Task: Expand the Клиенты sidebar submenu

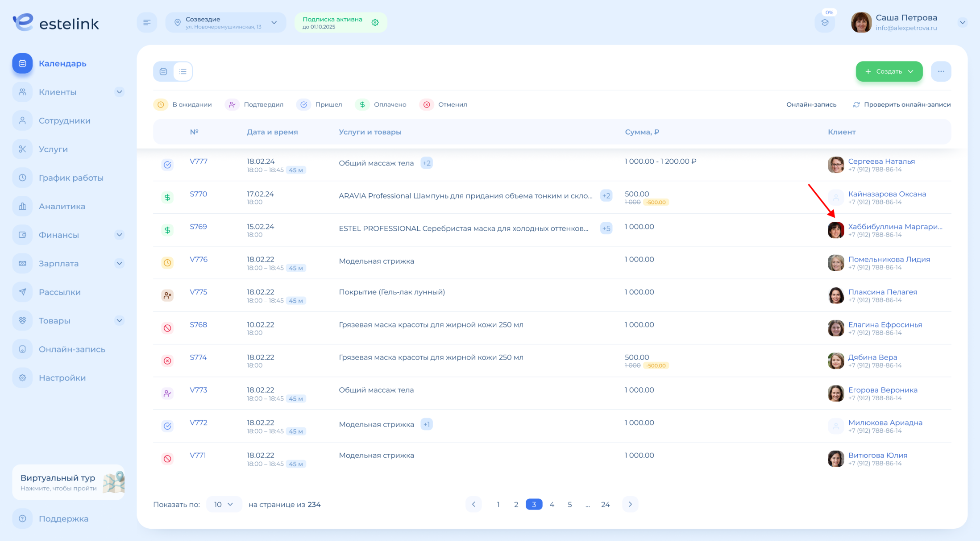Action: (x=119, y=92)
